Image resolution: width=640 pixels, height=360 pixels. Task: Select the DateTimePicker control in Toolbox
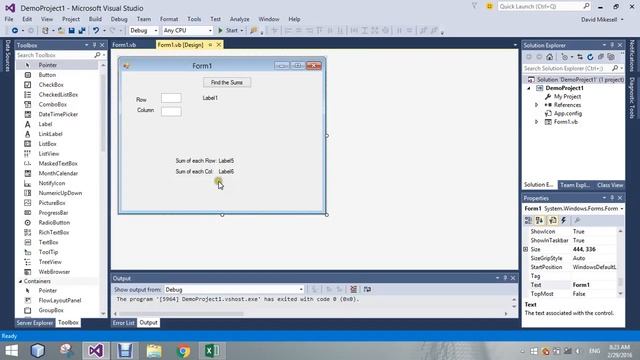tap(58, 114)
